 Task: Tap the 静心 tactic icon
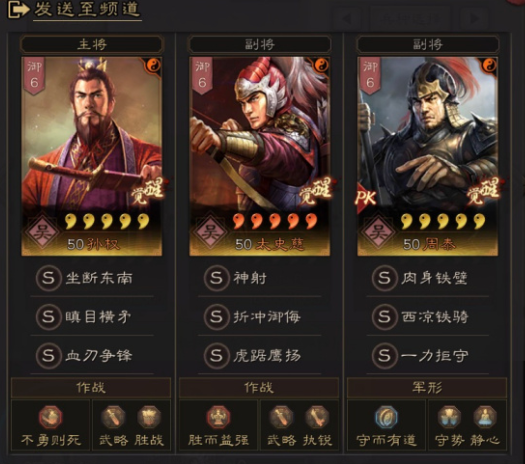click(x=485, y=417)
